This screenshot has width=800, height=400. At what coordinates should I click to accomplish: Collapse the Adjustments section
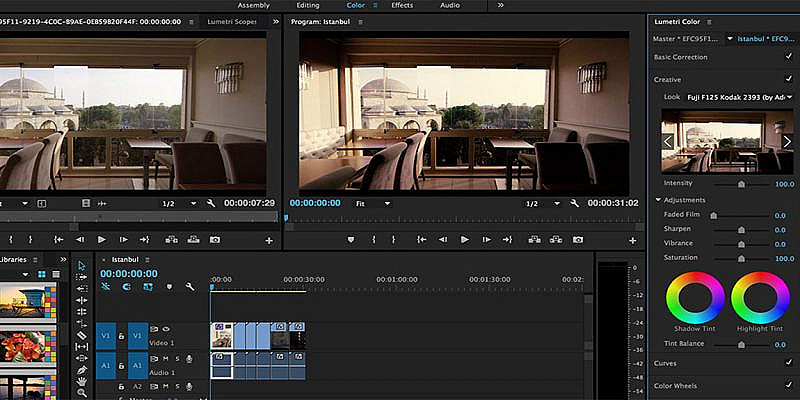pyautogui.click(x=659, y=200)
